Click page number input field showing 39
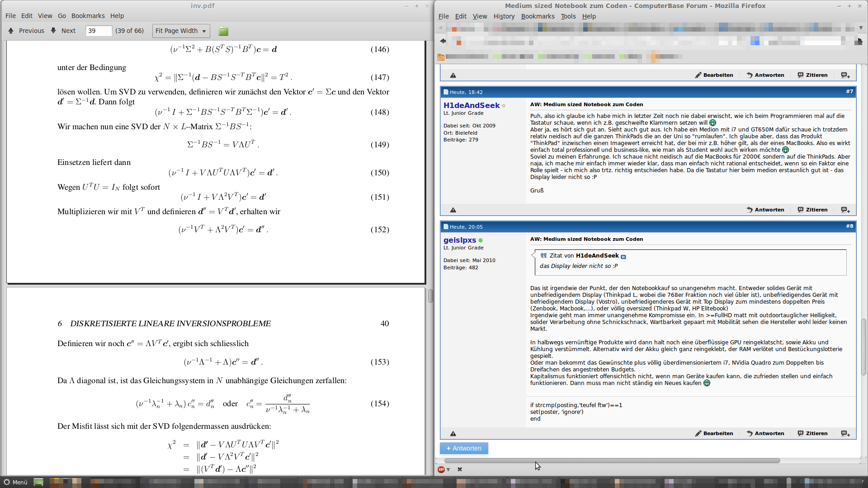868x488 pixels. coord(98,31)
